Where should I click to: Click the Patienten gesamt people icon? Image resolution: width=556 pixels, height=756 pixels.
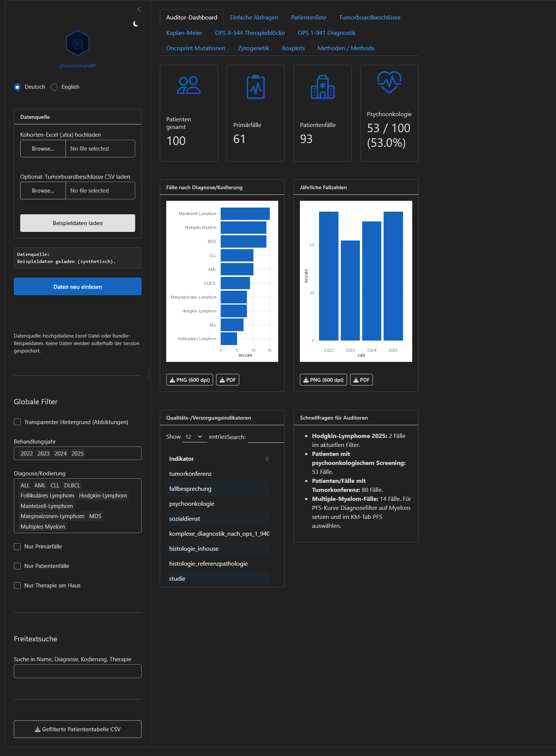(189, 85)
